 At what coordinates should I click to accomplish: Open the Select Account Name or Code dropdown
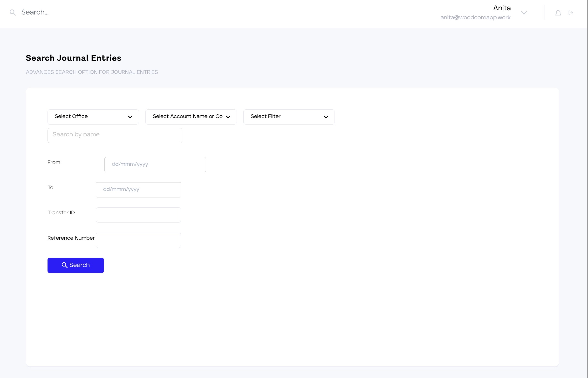click(191, 117)
